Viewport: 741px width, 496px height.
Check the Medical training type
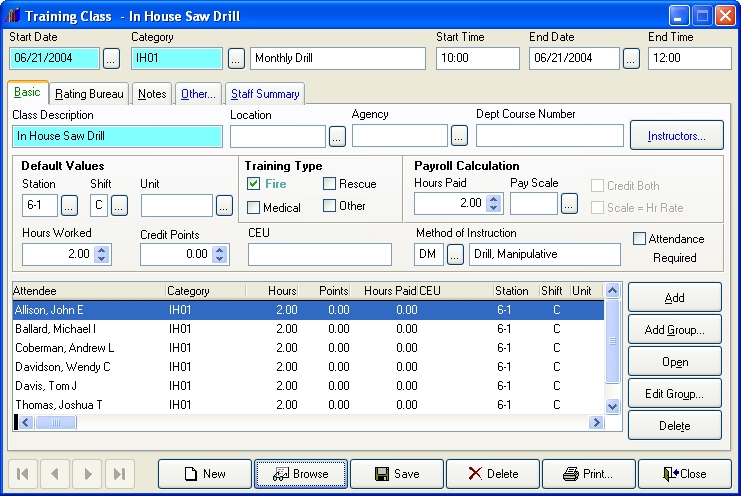253,207
